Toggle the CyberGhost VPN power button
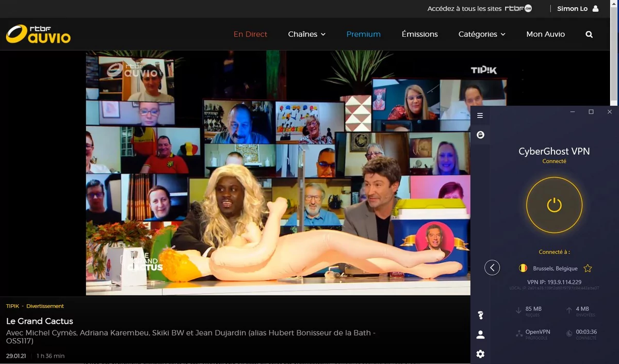619x364 pixels. click(554, 205)
